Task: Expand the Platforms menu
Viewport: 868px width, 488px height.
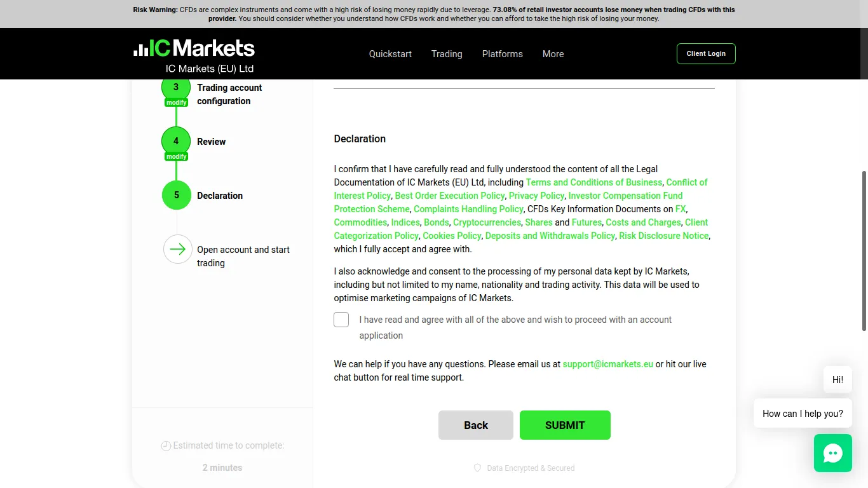Action: (x=502, y=54)
